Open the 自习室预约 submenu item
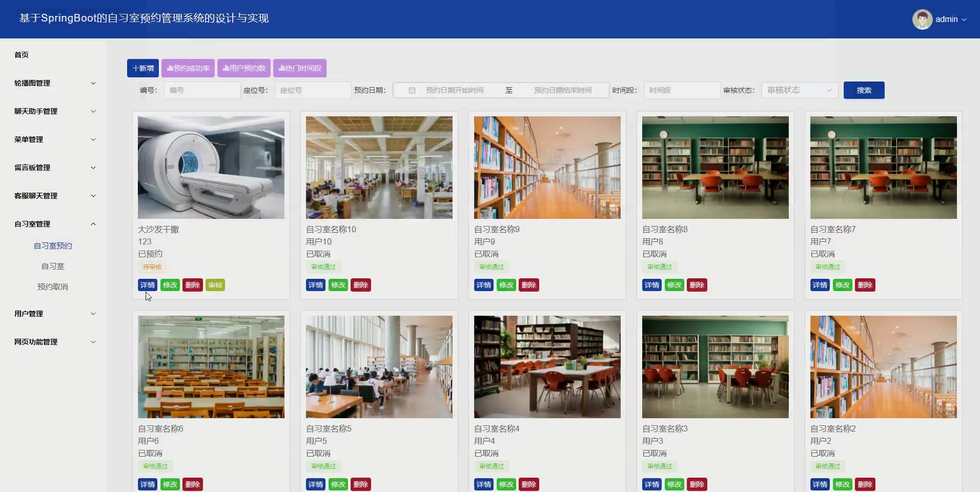 click(x=53, y=246)
